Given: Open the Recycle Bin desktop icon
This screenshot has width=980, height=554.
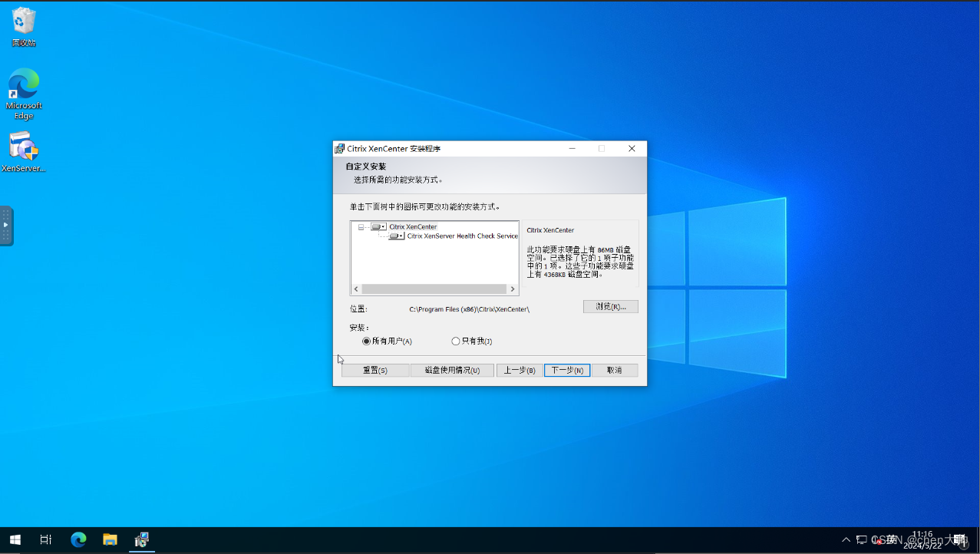Looking at the screenshot, I should 24,27.
